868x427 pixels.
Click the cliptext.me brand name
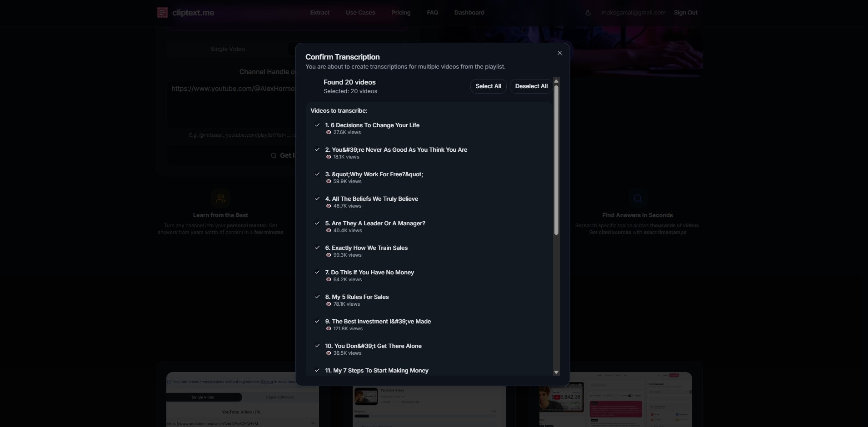193,13
